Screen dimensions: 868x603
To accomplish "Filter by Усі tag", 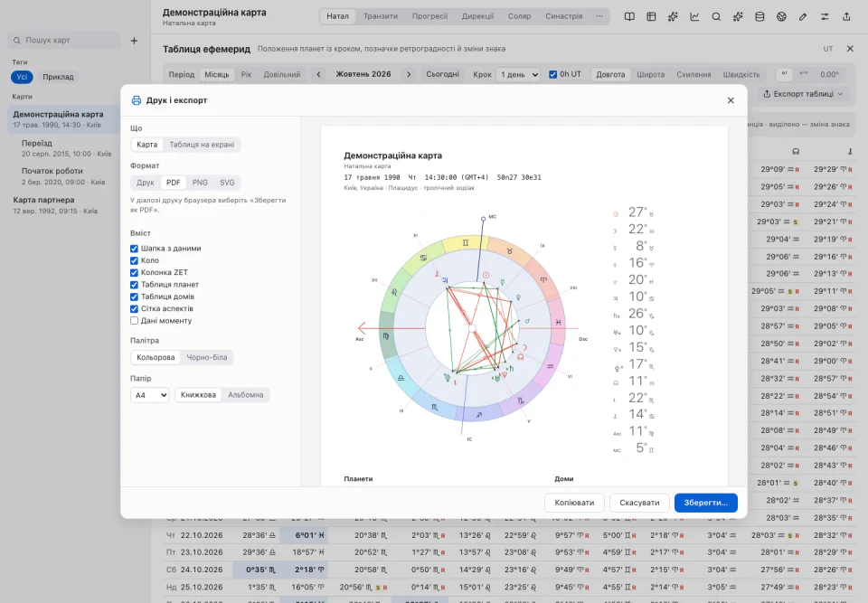I will (22, 77).
